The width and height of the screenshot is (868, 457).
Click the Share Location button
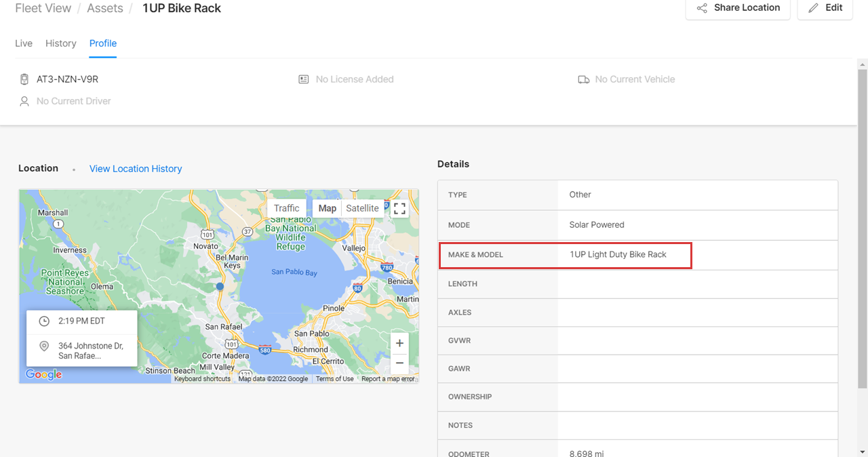point(738,8)
